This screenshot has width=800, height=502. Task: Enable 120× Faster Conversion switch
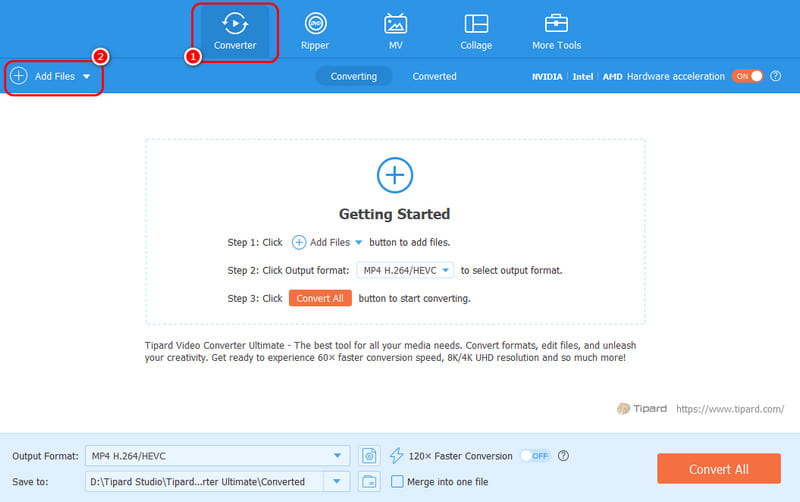(535, 456)
